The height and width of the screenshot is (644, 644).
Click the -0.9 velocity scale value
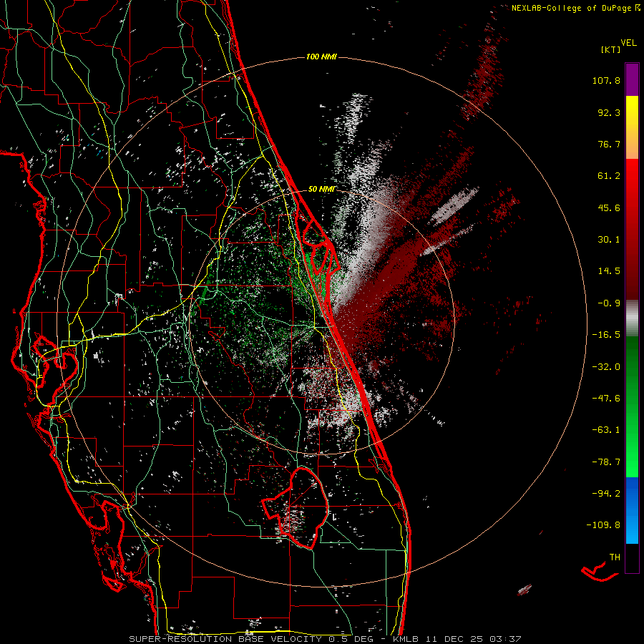[x=609, y=303]
